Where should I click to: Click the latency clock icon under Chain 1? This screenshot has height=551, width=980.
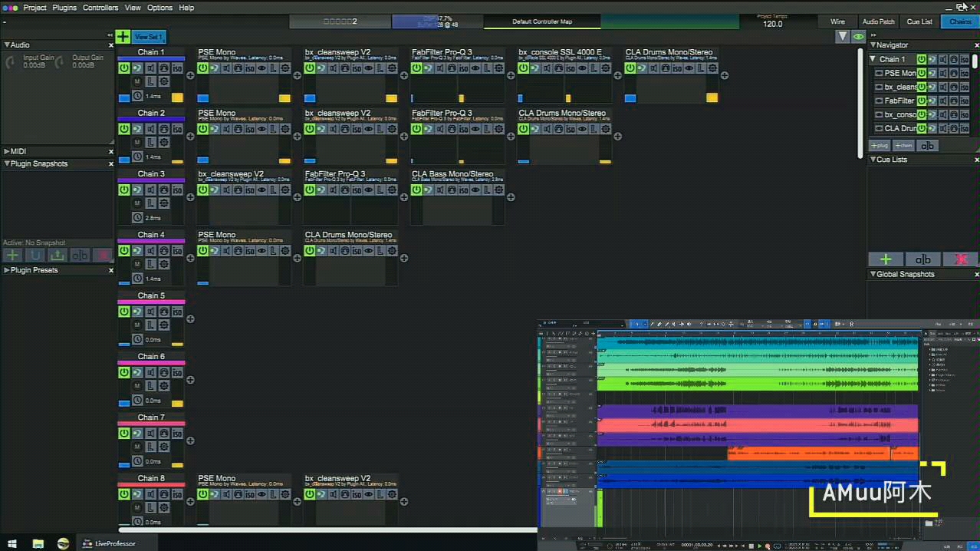click(138, 96)
